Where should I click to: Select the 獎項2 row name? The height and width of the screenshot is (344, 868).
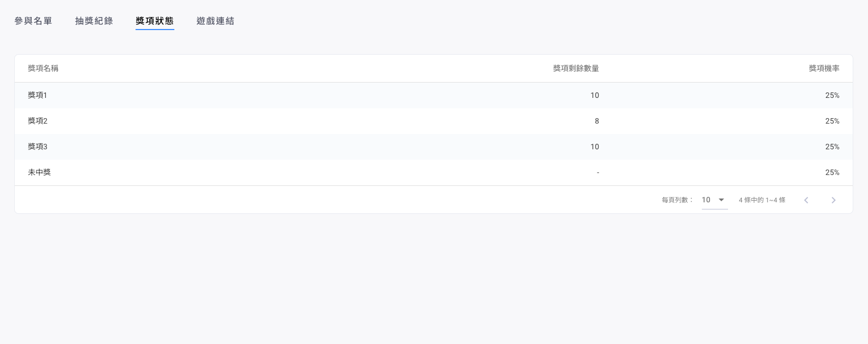(x=38, y=121)
